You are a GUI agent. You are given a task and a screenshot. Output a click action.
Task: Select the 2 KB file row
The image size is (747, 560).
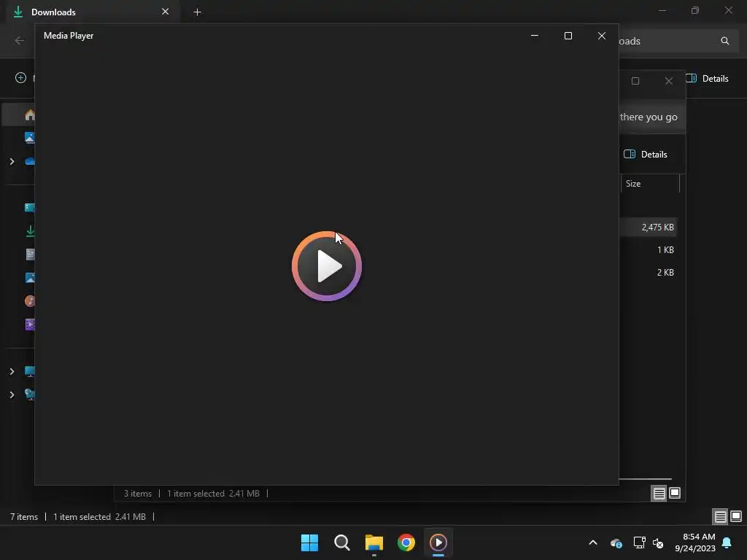648,273
